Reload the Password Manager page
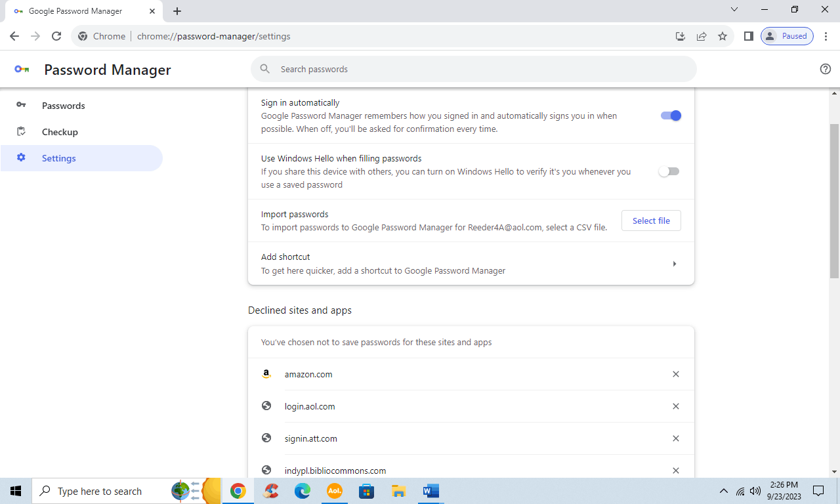This screenshot has height=504, width=840. click(x=56, y=36)
